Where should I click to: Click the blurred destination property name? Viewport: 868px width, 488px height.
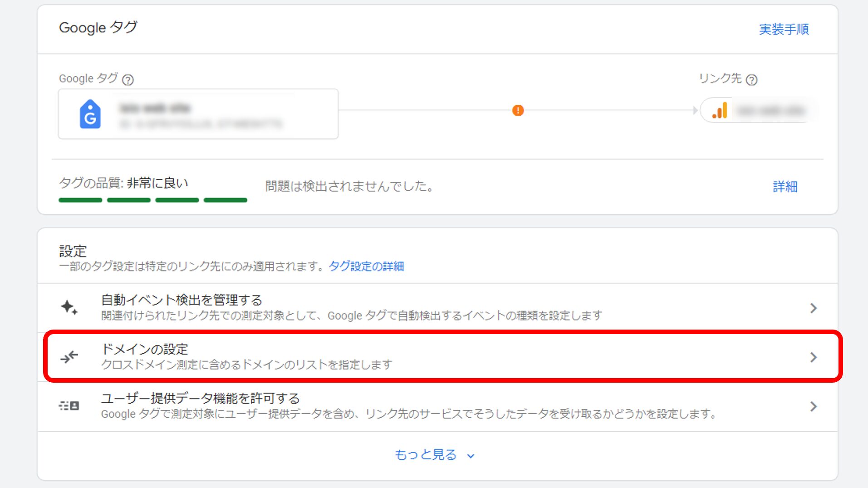coord(770,110)
